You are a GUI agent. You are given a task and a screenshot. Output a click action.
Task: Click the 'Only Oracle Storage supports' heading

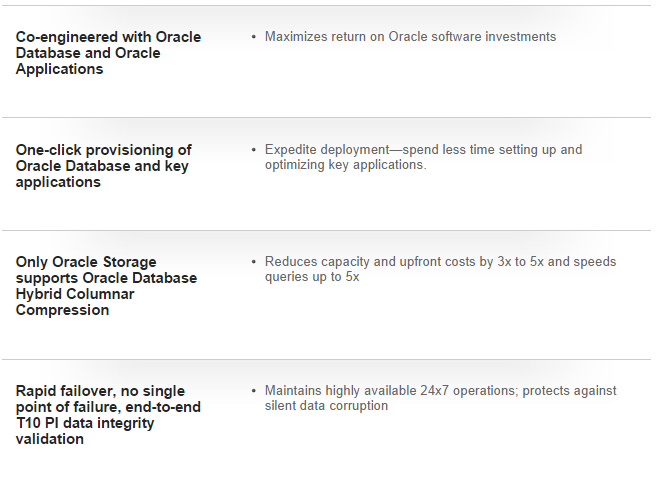pyautogui.click(x=106, y=286)
